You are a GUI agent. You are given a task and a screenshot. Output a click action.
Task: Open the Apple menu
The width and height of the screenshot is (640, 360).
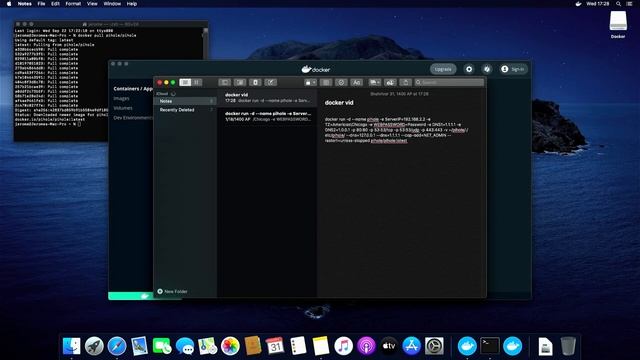click(9, 4)
